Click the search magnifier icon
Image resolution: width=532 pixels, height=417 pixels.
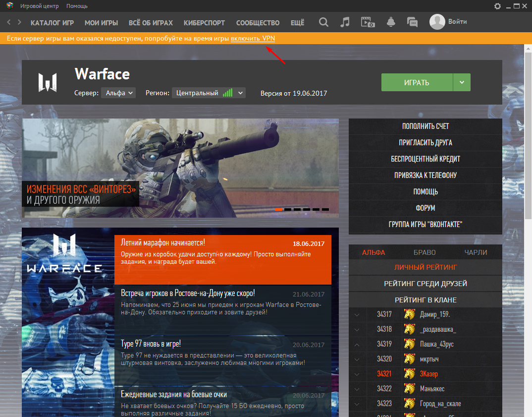tap(323, 22)
